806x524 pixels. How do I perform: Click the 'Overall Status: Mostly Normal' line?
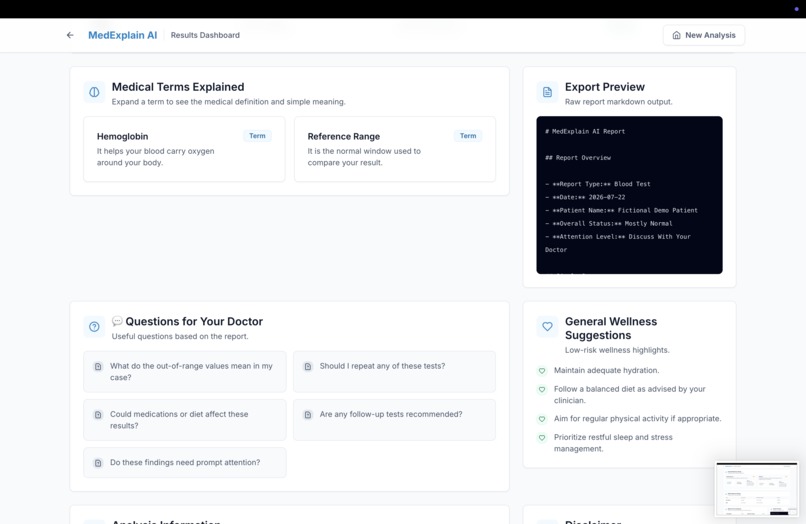click(609, 224)
